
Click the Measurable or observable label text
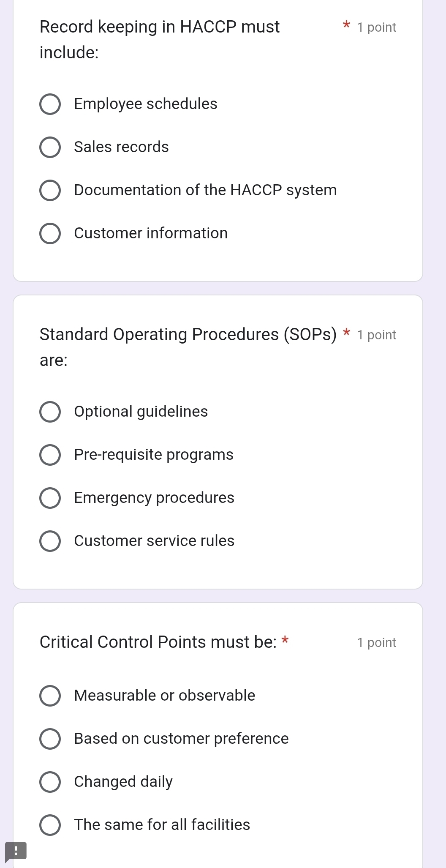164,696
